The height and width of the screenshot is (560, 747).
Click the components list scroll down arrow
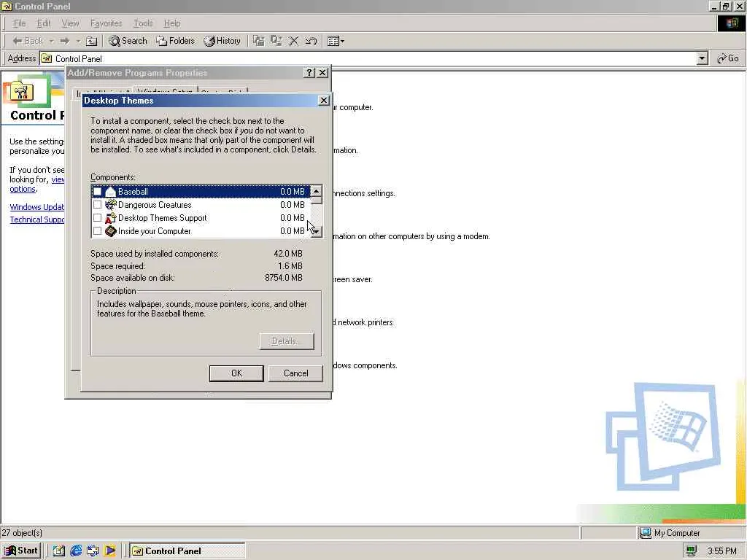click(x=316, y=231)
